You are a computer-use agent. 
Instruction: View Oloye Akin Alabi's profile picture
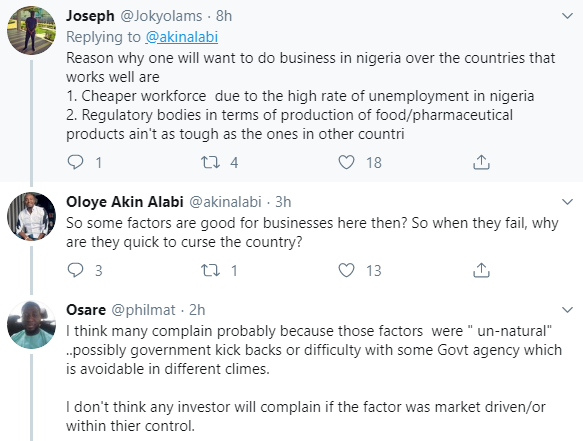point(32,216)
